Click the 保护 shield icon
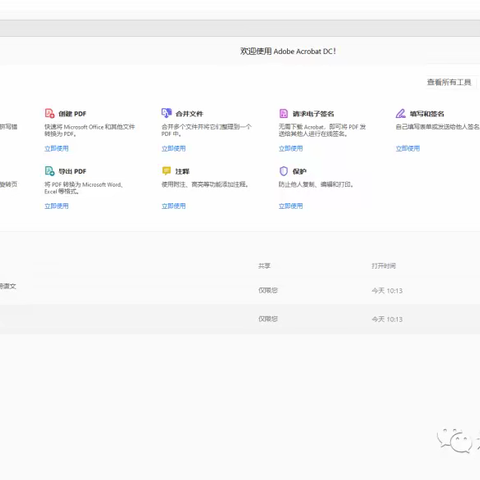This screenshot has width=480, height=480. tap(283, 171)
